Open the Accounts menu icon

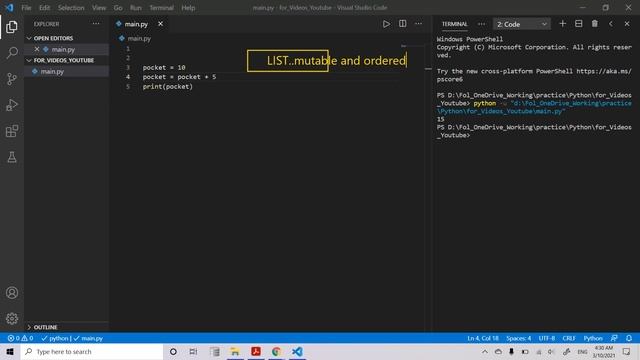(12, 293)
